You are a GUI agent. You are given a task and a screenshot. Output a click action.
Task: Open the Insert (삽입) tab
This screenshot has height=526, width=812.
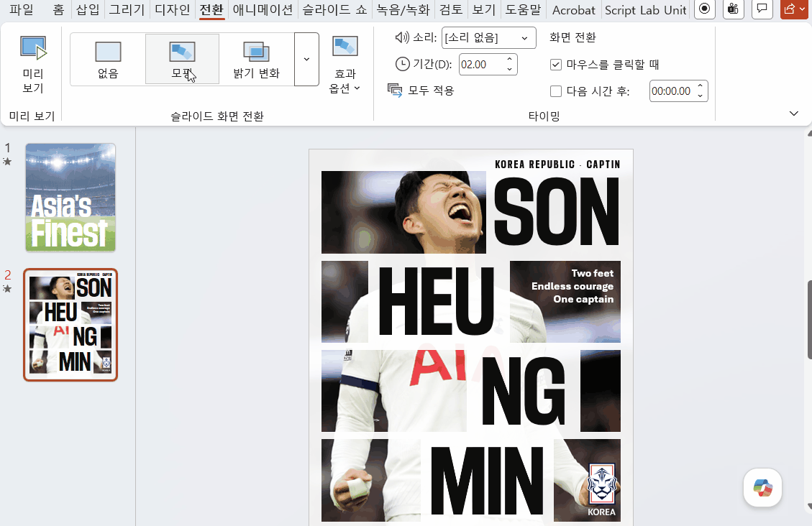tap(88, 10)
